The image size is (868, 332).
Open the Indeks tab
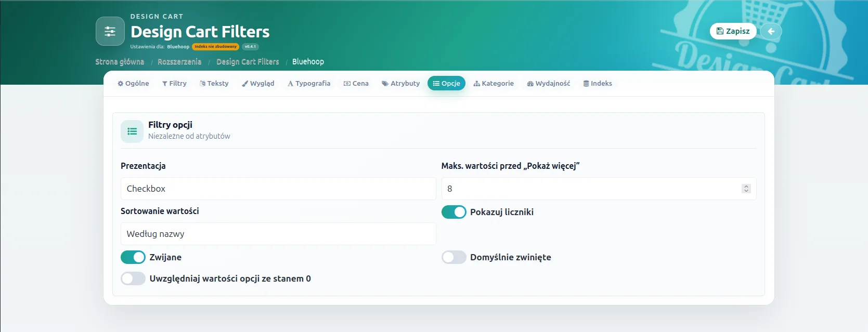(598, 83)
